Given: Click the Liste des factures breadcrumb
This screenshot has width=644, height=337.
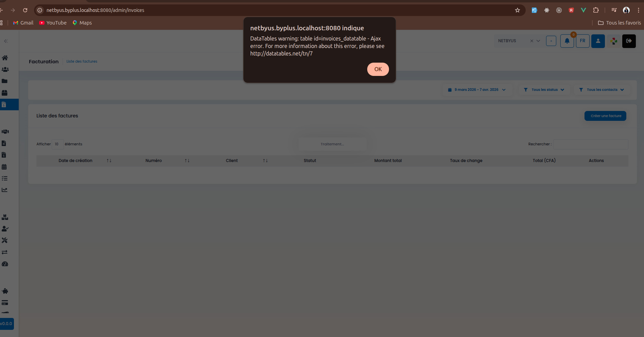Looking at the screenshot, I should pyautogui.click(x=82, y=62).
